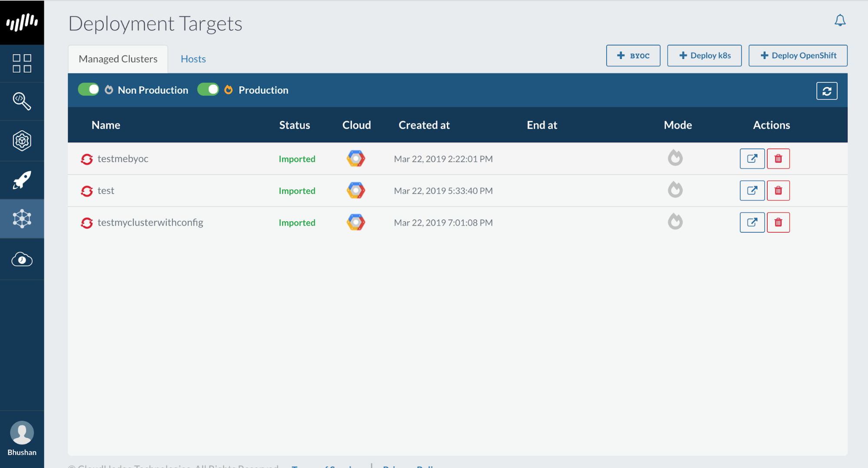
Task: Click the red sync icon beside testmebyoc
Action: coord(87,159)
